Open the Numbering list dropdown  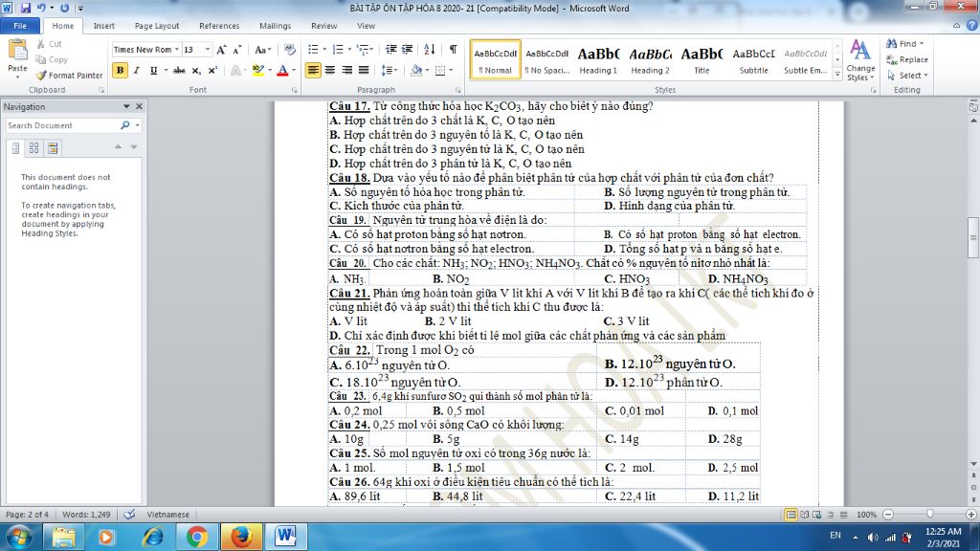349,50
